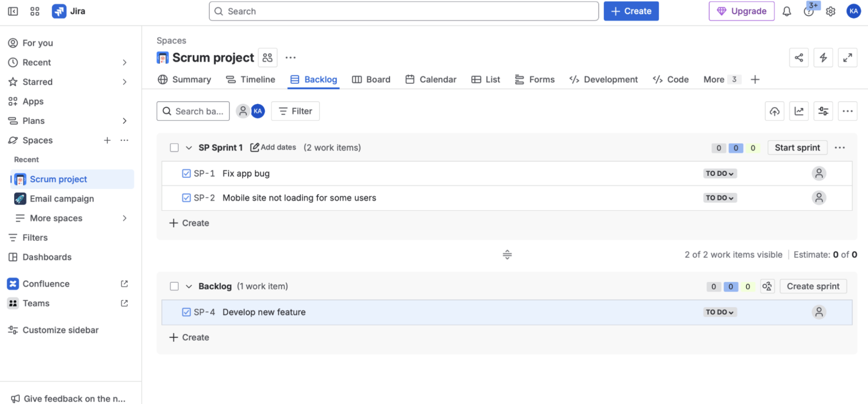Collapse the SP Sprint 1 section chevron
This screenshot has width=868, height=404.
[189, 148]
